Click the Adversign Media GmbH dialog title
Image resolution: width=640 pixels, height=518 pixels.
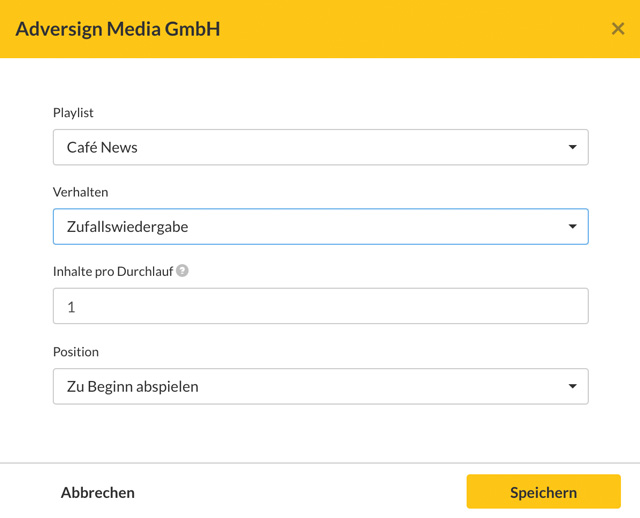118,29
